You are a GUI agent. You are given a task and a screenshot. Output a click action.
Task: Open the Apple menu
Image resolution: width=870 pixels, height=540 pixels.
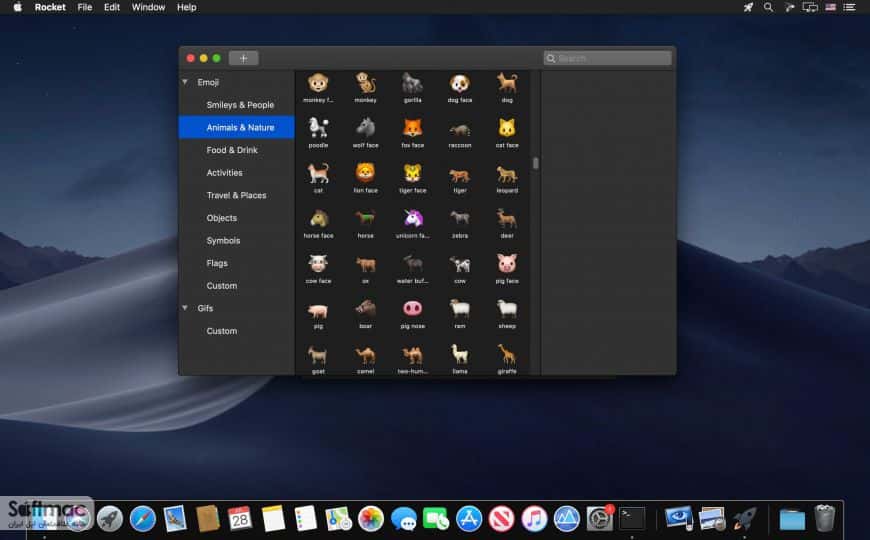pyautogui.click(x=17, y=7)
